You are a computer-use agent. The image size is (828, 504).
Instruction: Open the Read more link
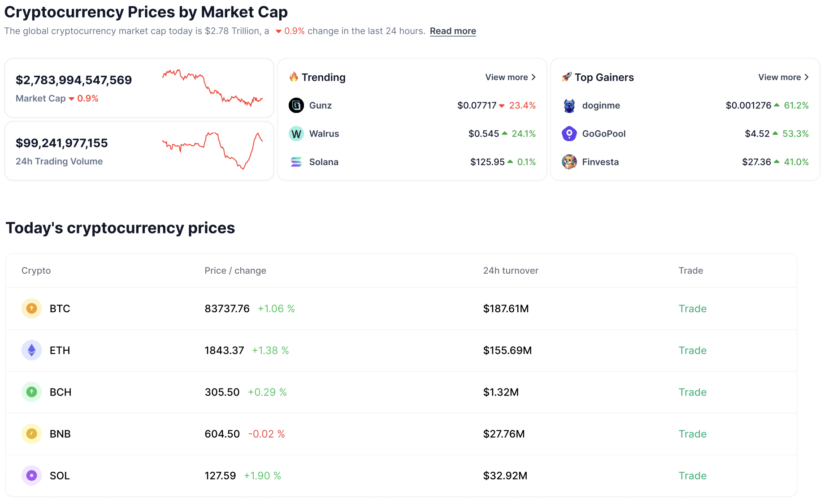(x=453, y=31)
